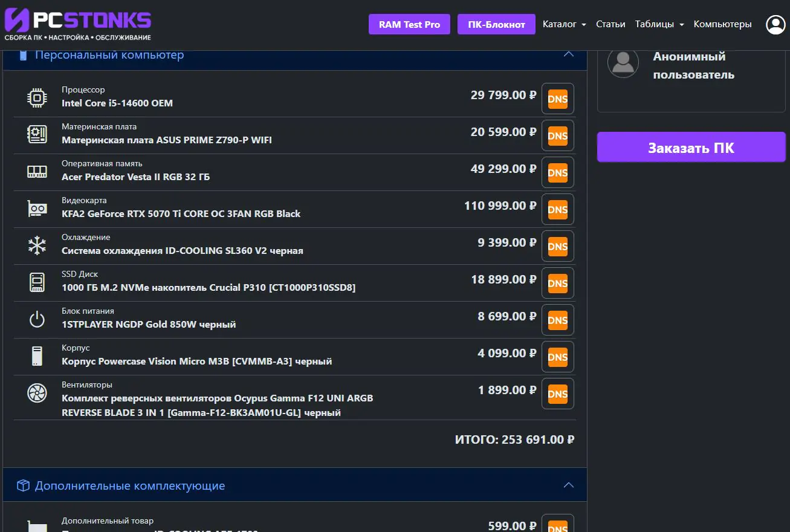Viewport: 790px width, 532px height.
Task: Click the SSD disk category icon
Action: point(37,282)
